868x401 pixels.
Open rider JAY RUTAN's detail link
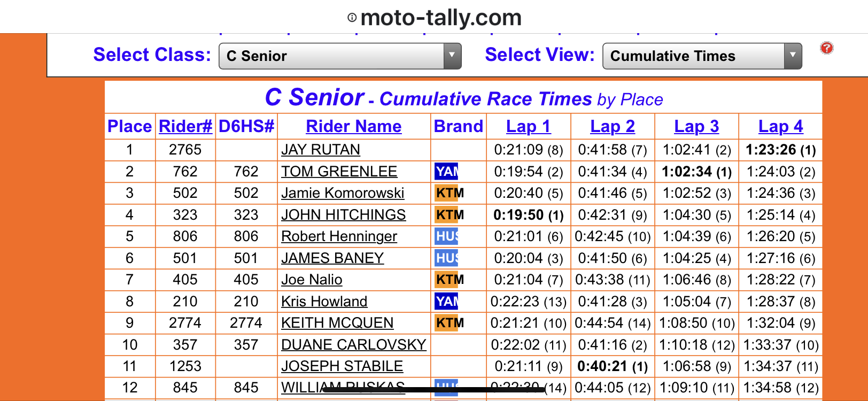[320, 150]
